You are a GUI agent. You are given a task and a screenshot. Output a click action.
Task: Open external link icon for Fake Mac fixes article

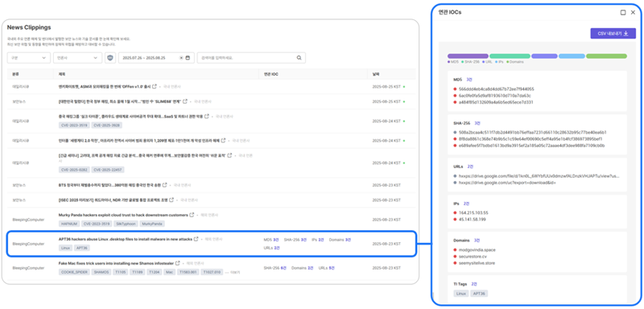click(177, 263)
